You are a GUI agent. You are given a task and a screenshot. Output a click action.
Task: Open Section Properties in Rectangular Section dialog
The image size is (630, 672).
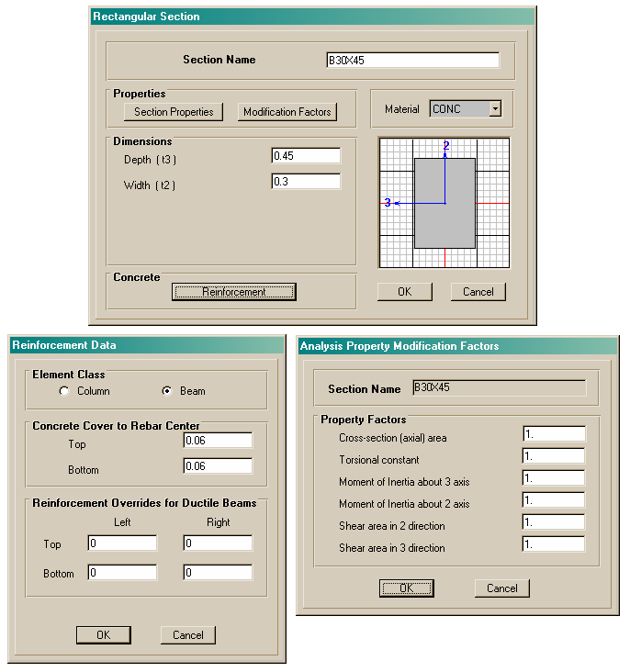[x=174, y=112]
